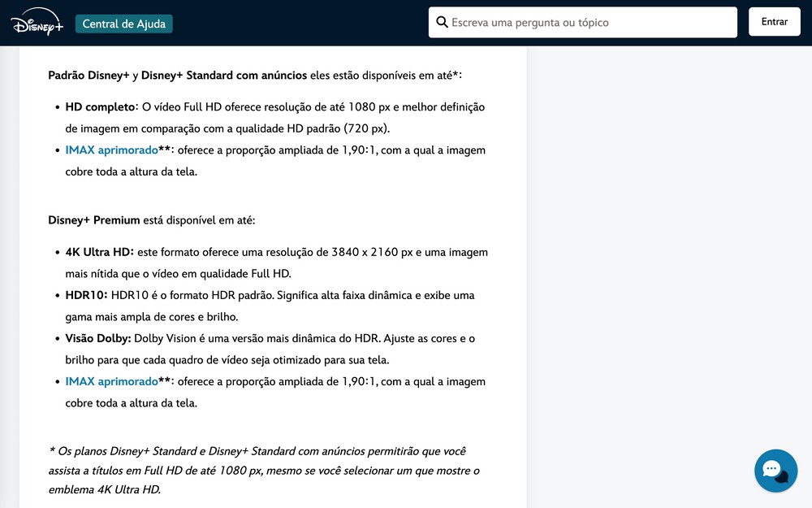Click the "4K Ultra HD:" bold text
The width and height of the screenshot is (812, 508).
pyautogui.click(x=99, y=253)
